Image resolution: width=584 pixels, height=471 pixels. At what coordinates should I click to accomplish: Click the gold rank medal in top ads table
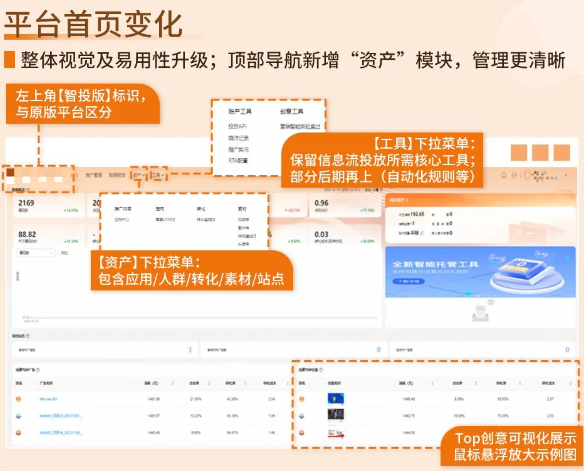[19, 399]
